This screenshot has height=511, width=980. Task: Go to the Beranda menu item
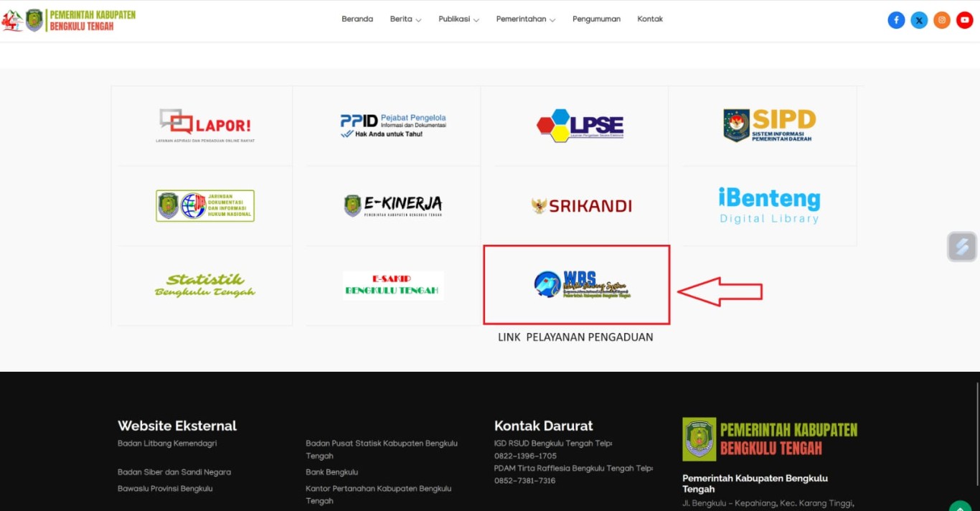pos(357,19)
